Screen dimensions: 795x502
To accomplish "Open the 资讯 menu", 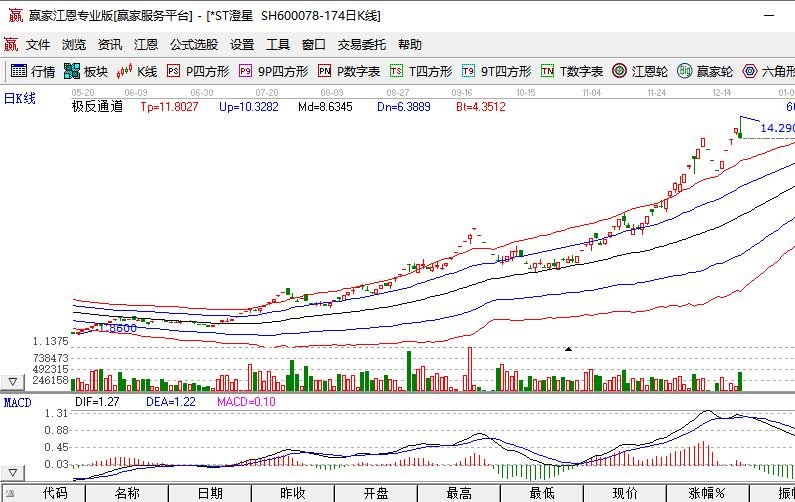I will coord(110,45).
